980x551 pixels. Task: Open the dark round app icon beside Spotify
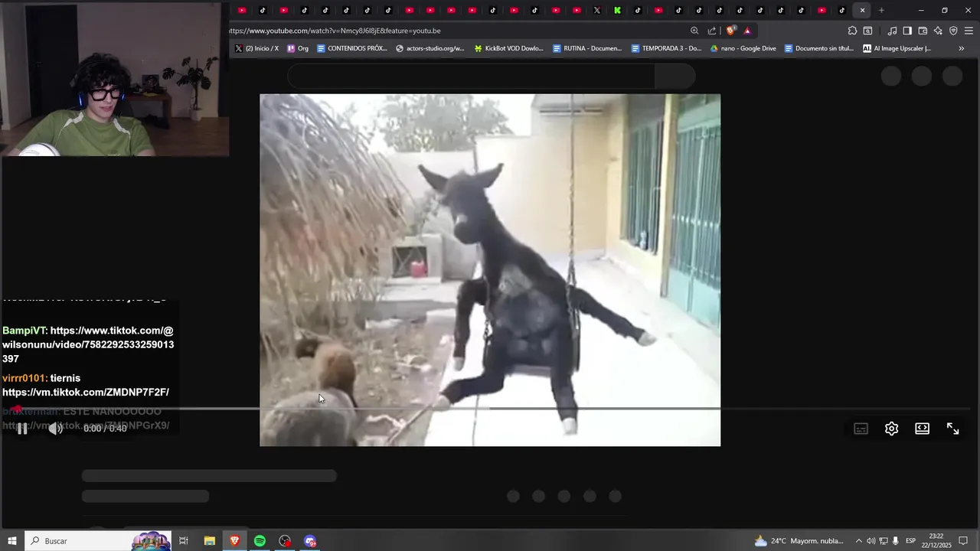[285, 541]
